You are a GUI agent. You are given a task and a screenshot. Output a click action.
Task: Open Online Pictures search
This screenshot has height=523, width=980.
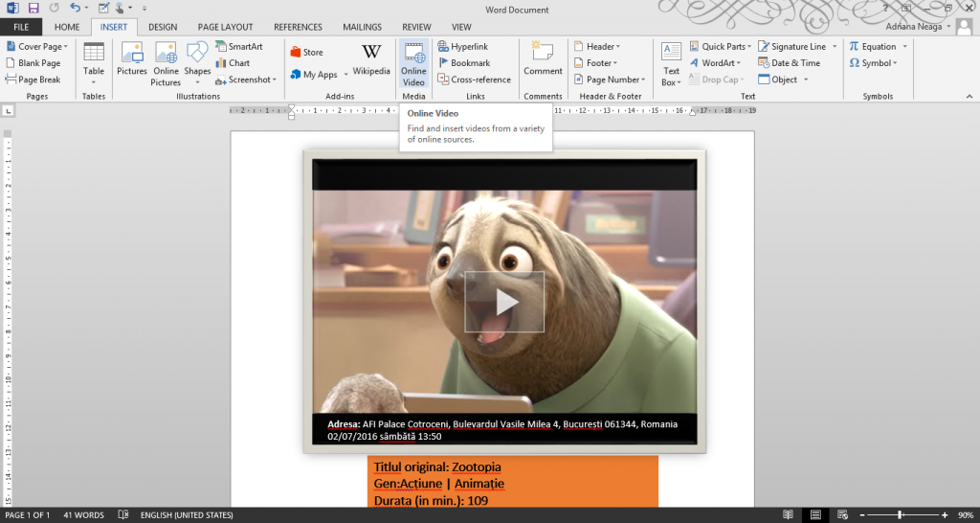click(166, 64)
